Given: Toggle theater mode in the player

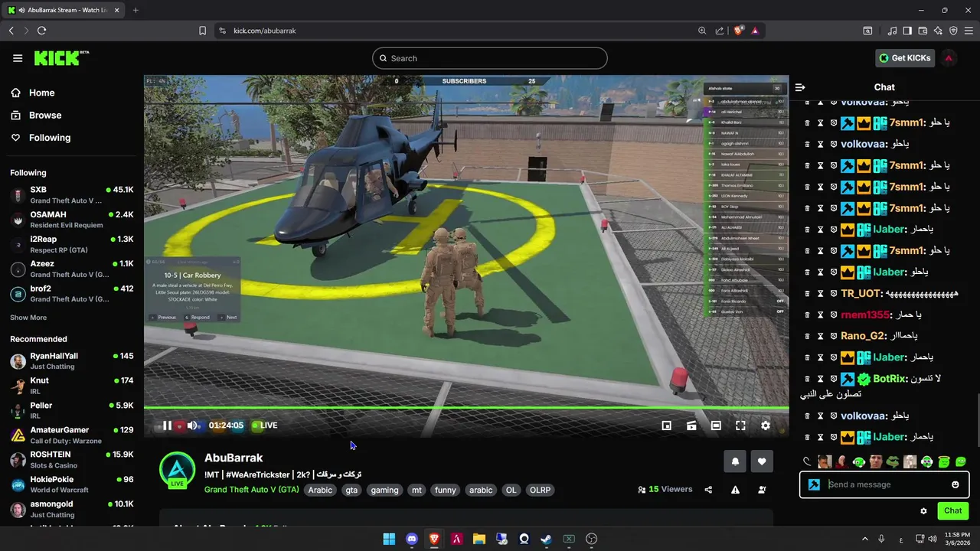Looking at the screenshot, I should [x=716, y=425].
